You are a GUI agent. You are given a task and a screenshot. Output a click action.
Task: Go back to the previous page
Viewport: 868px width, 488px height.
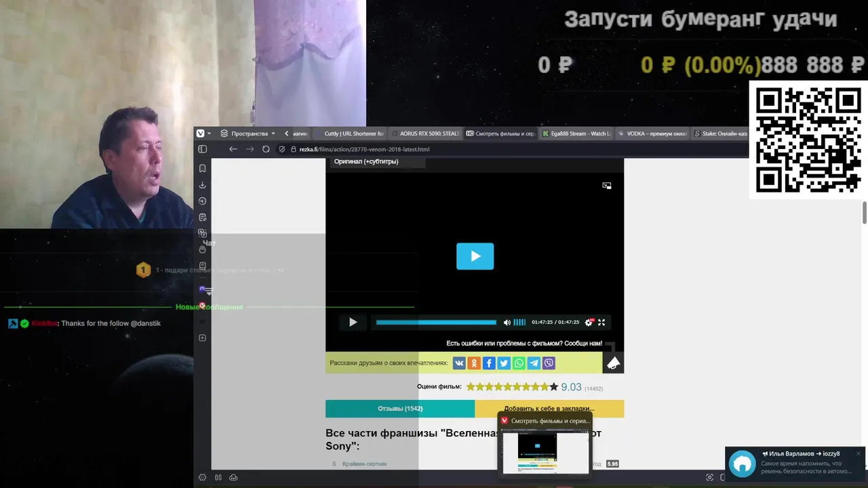(x=233, y=149)
